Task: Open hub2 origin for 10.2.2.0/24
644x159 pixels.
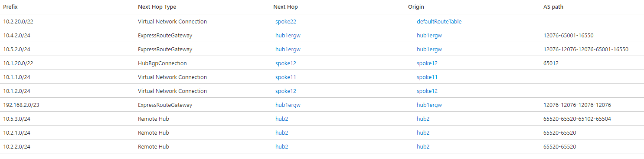Action: [x=423, y=146]
